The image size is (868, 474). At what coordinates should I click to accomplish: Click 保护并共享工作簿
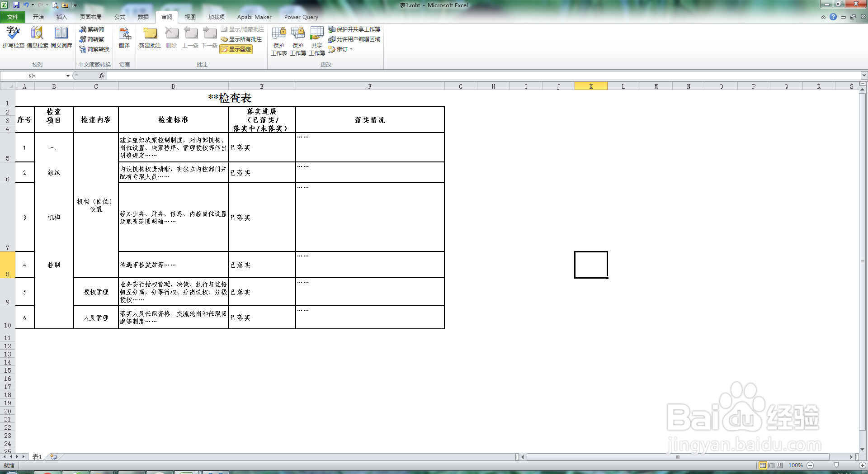(354, 29)
